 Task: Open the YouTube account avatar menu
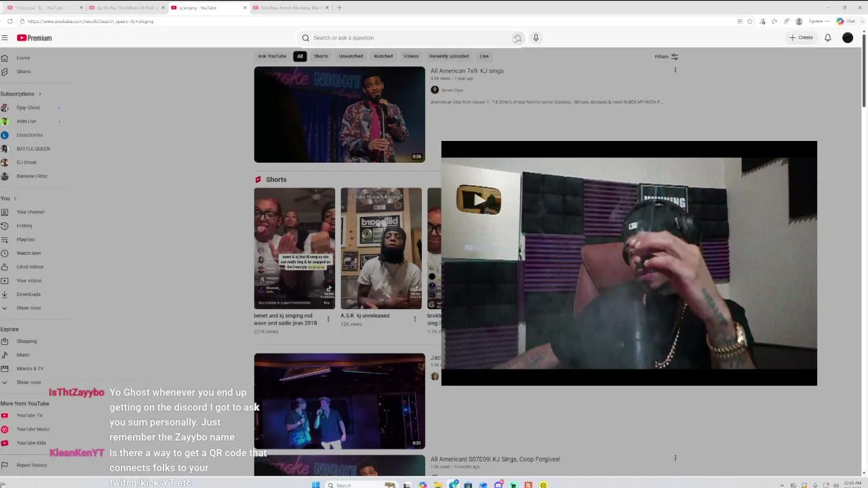tap(848, 38)
